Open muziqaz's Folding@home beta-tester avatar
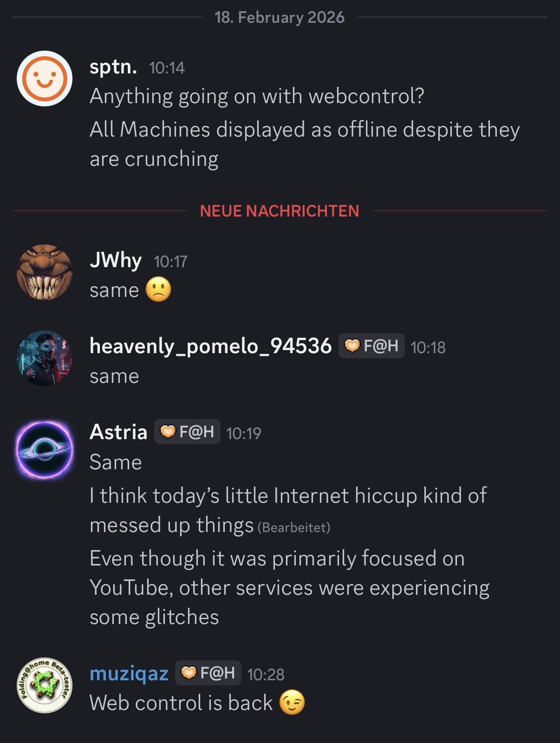Viewport: 560px width, 743px height. 45,685
